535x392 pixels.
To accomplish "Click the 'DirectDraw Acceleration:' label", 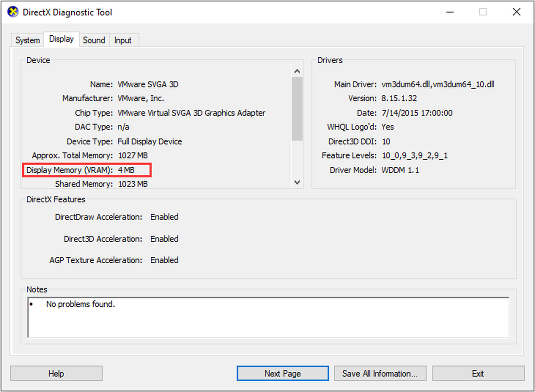I will [x=99, y=217].
